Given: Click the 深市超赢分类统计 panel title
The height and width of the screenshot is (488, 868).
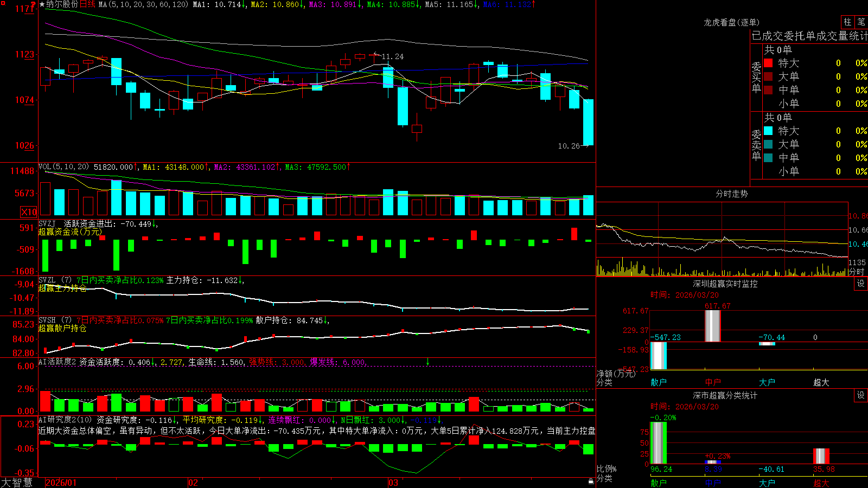Looking at the screenshot, I should (725, 395).
